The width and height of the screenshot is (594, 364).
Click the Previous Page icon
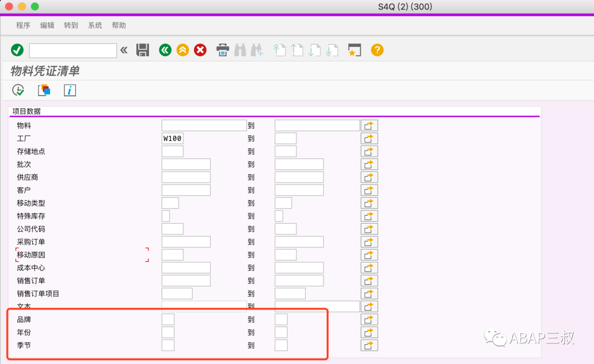point(297,50)
